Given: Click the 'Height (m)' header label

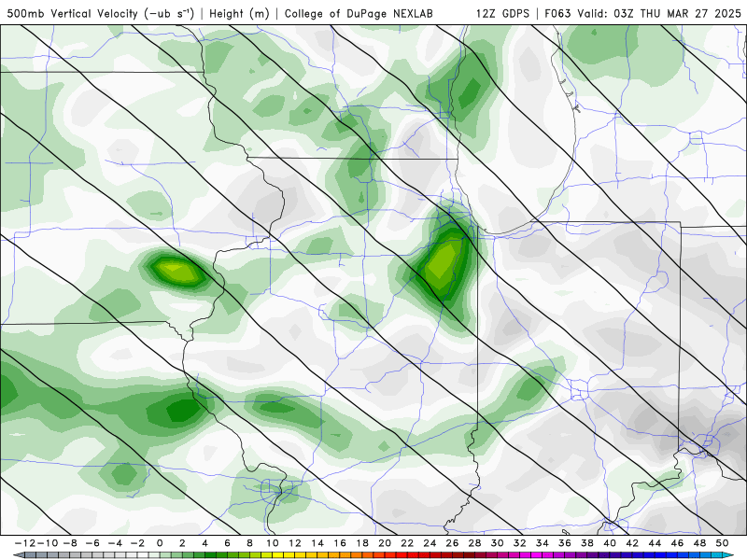Looking at the screenshot, I should coord(239,13).
